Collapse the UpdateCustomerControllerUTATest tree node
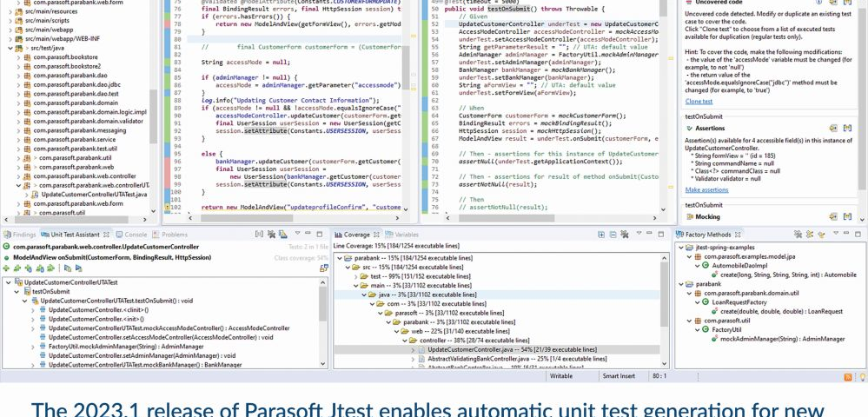868x417 pixels. (9, 282)
